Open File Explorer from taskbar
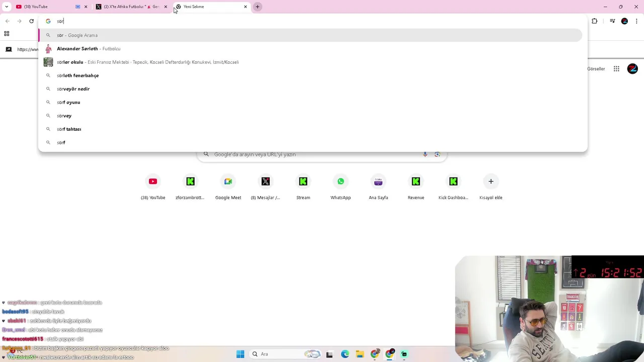The width and height of the screenshot is (644, 362). [360, 354]
